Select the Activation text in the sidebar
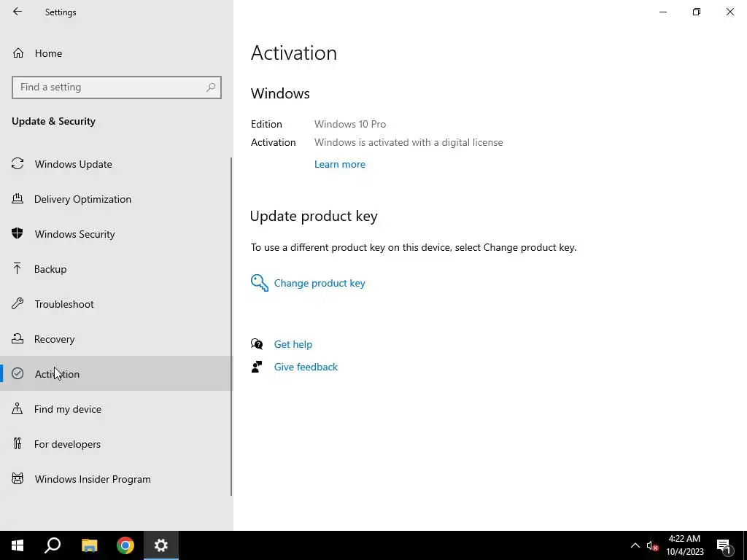 tap(57, 374)
